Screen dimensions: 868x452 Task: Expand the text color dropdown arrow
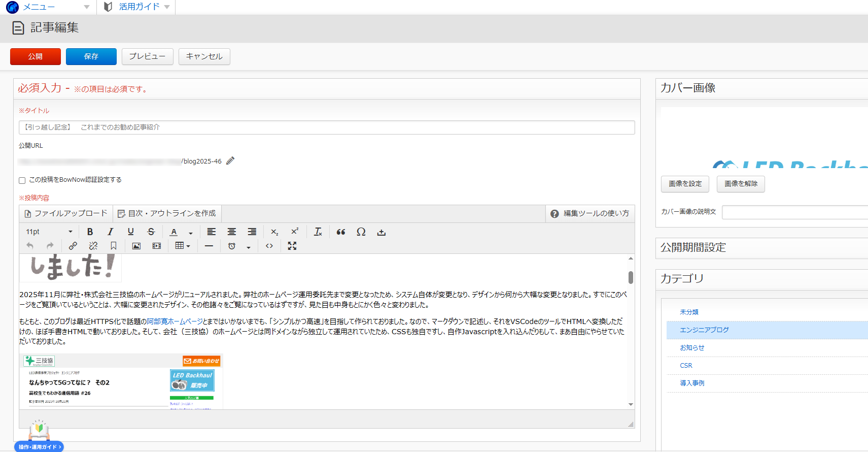(x=191, y=233)
